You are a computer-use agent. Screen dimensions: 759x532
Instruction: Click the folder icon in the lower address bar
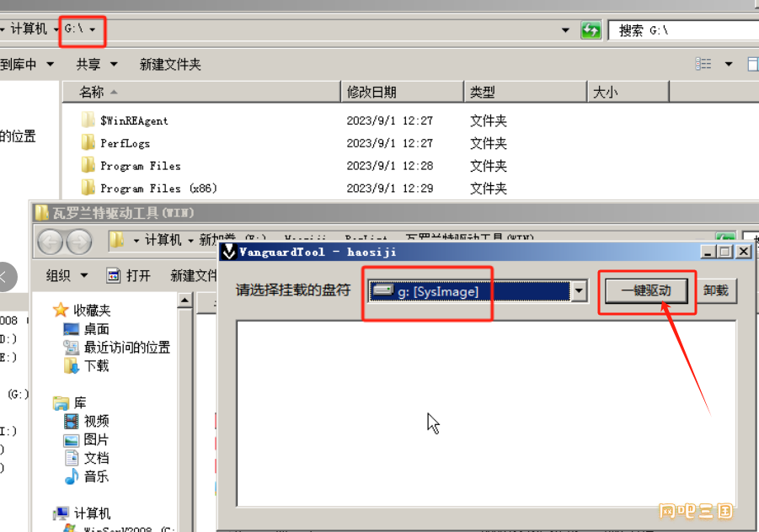click(x=116, y=240)
